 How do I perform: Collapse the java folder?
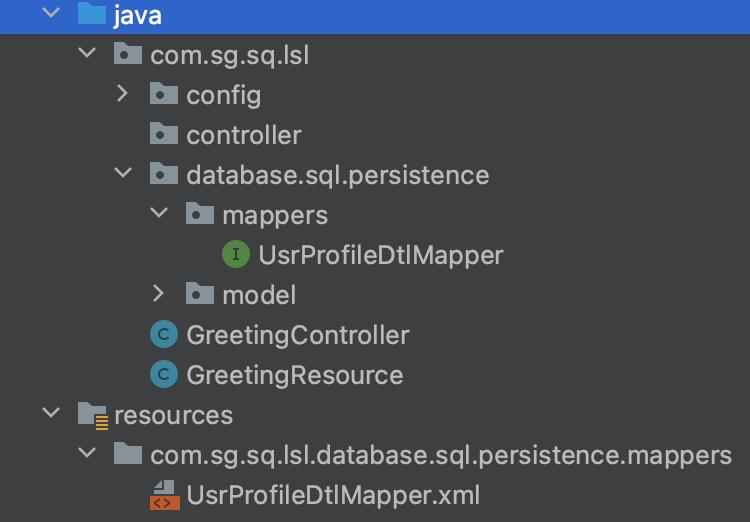click(x=50, y=15)
